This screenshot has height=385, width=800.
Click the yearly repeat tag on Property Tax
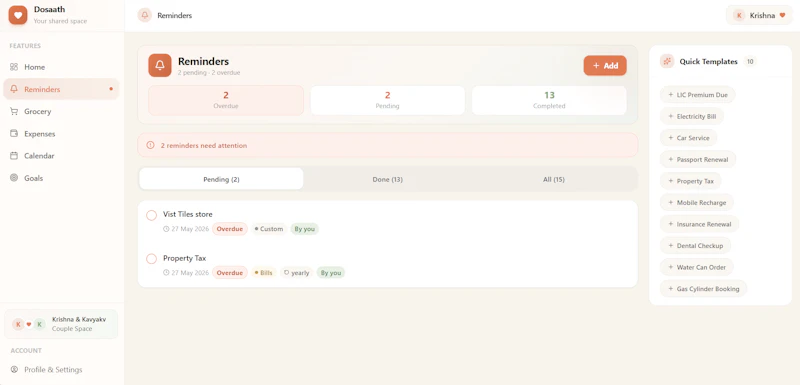pos(296,273)
